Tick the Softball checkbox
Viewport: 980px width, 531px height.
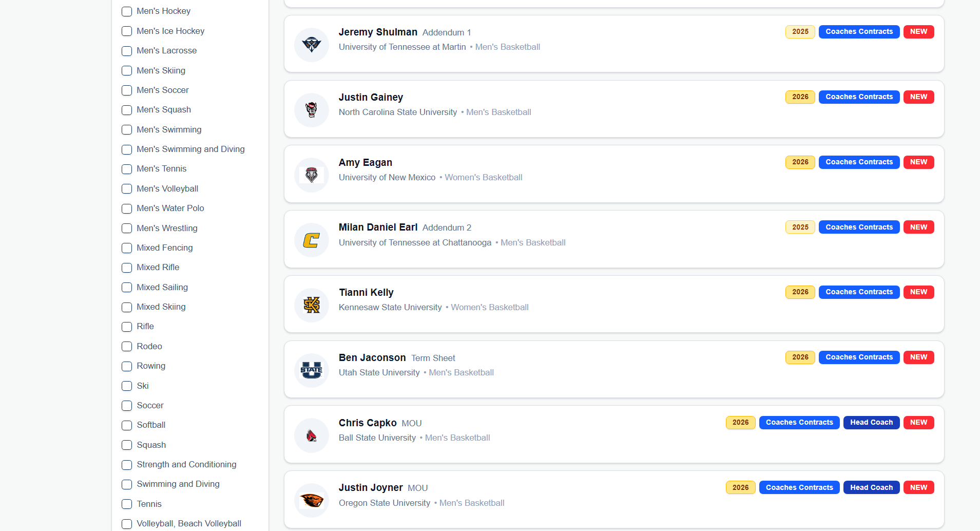[127, 425]
